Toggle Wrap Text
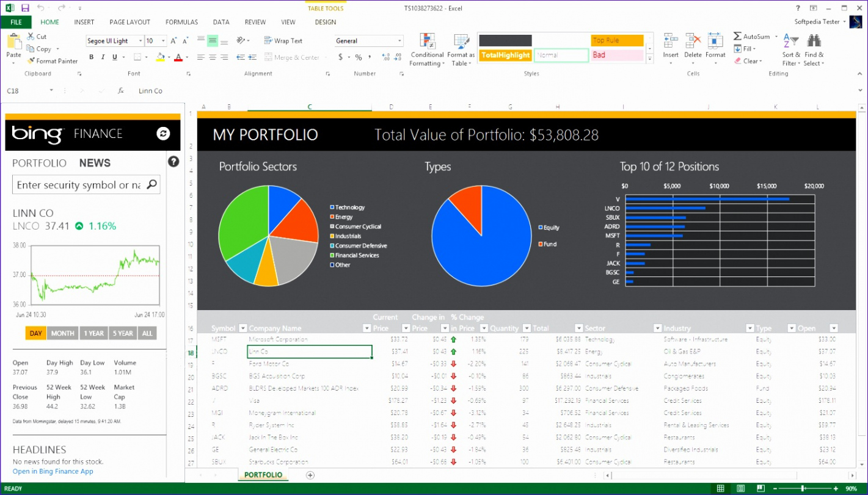 coord(283,41)
